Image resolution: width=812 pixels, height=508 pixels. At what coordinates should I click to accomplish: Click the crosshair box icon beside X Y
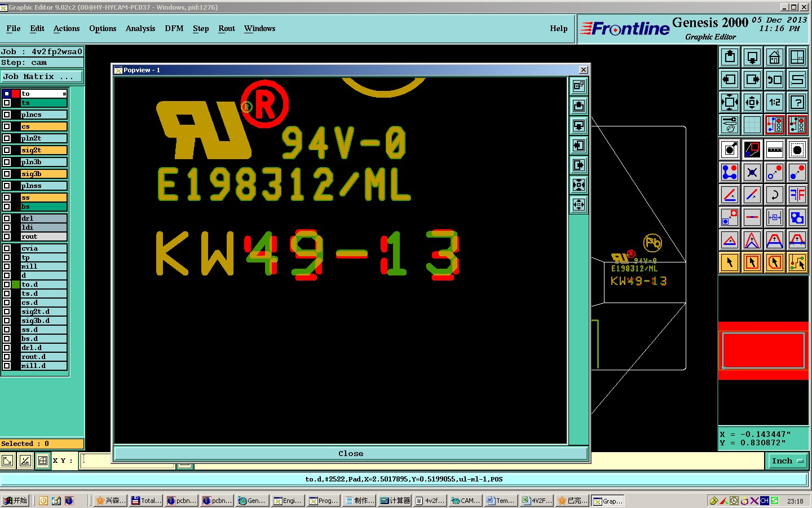(x=43, y=461)
